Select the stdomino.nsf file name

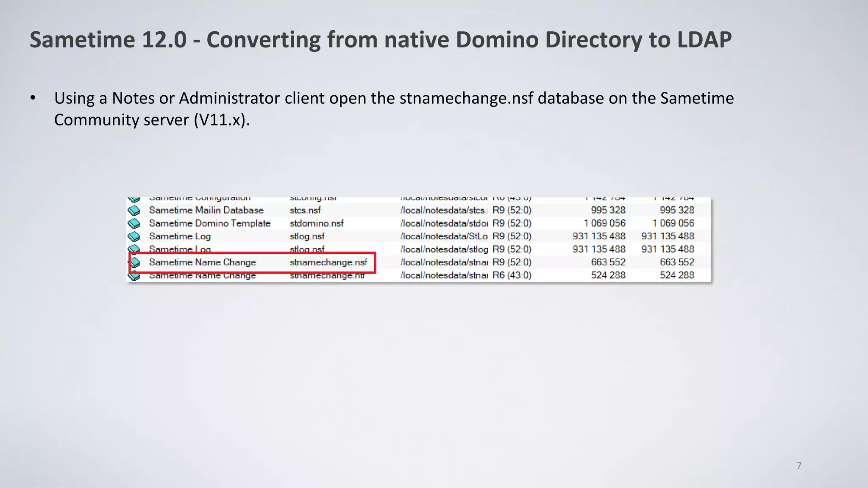tap(317, 223)
